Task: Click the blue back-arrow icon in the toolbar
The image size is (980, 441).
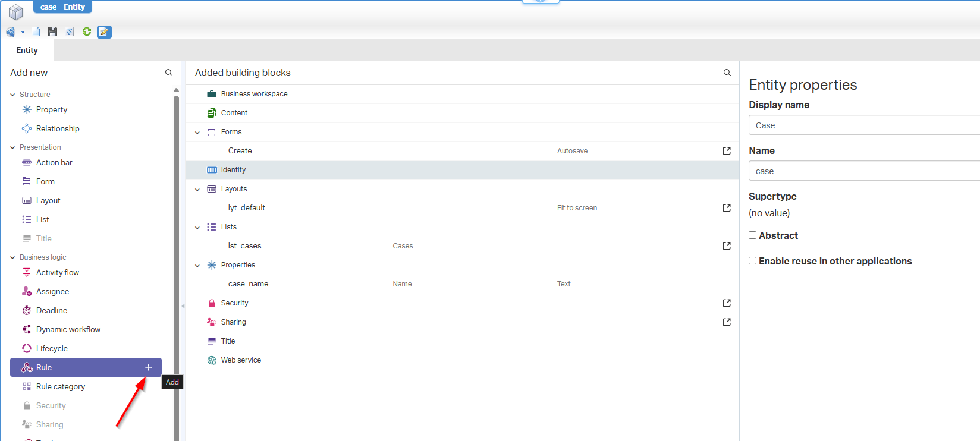Action: pos(10,31)
